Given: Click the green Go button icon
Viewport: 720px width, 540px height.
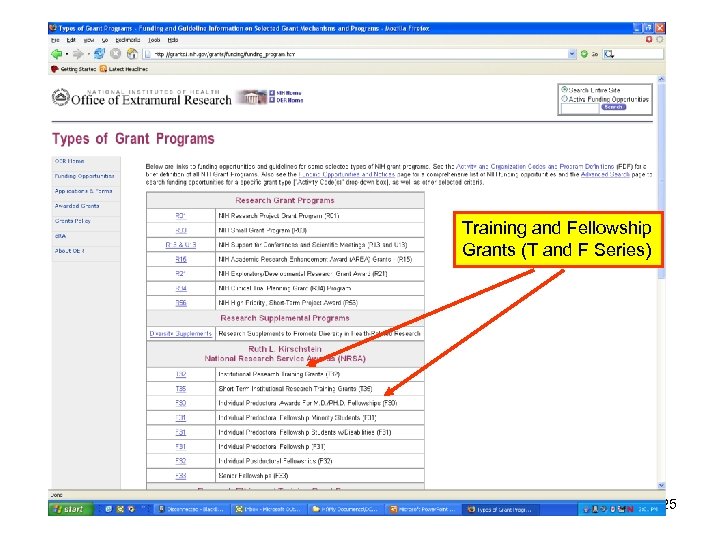Looking at the screenshot, I should pyautogui.click(x=584, y=54).
